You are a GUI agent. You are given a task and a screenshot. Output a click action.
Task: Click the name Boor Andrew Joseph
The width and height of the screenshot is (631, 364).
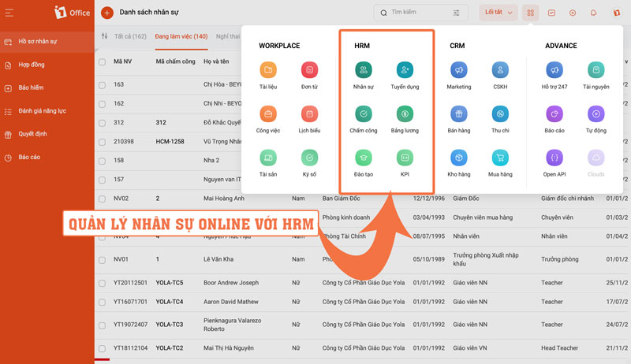231,282
